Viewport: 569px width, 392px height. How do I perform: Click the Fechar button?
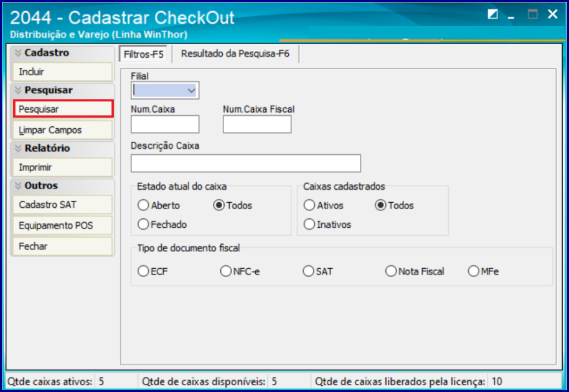pos(63,246)
